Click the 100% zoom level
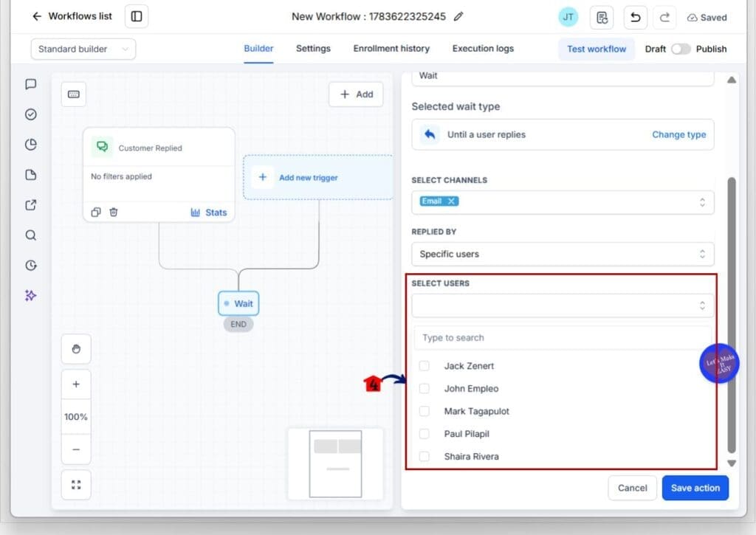This screenshot has height=535, width=756. point(76,417)
